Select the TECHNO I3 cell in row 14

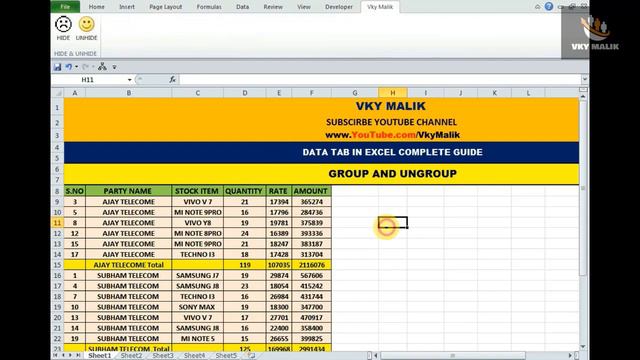tap(198, 254)
